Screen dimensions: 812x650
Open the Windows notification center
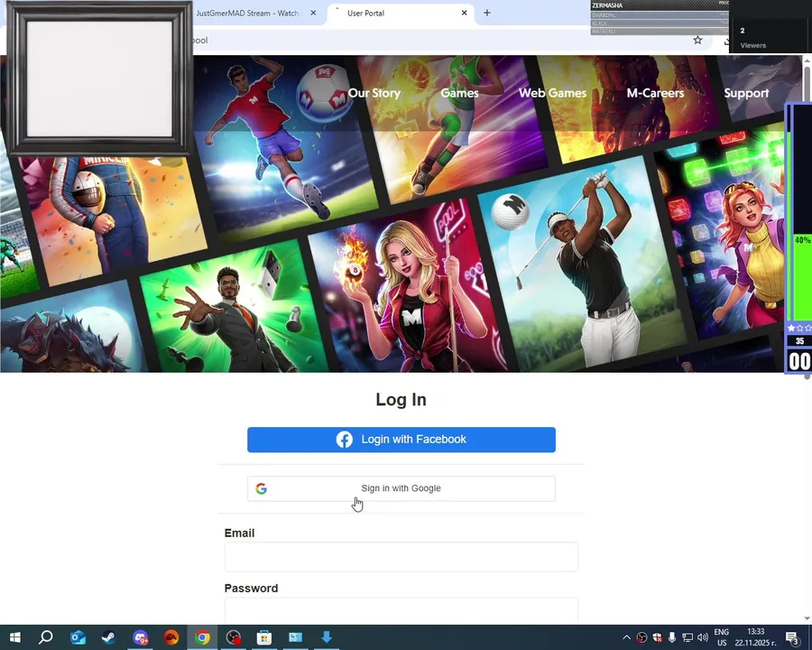[x=792, y=637]
